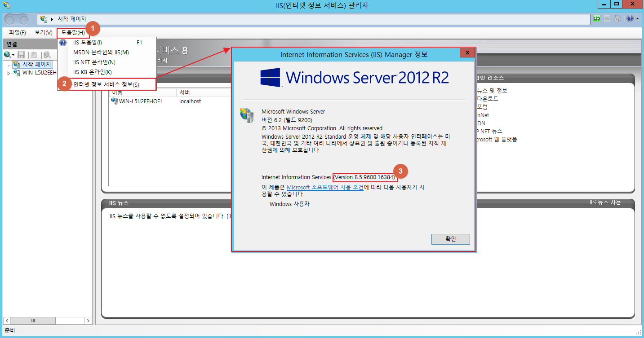644x338 pixels.
Task: Click the localhost cell in connections list
Action: click(190, 101)
